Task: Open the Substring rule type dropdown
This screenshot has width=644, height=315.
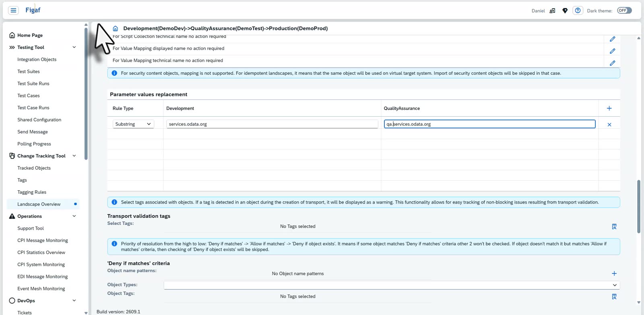Action: [x=133, y=124]
